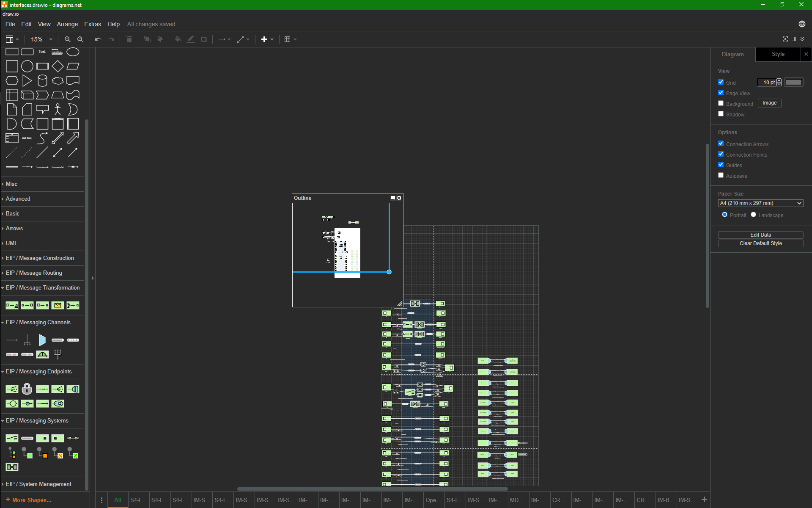Select the ellipse shape in the shapes panel
The width and height of the screenshot is (812, 508).
73,52
